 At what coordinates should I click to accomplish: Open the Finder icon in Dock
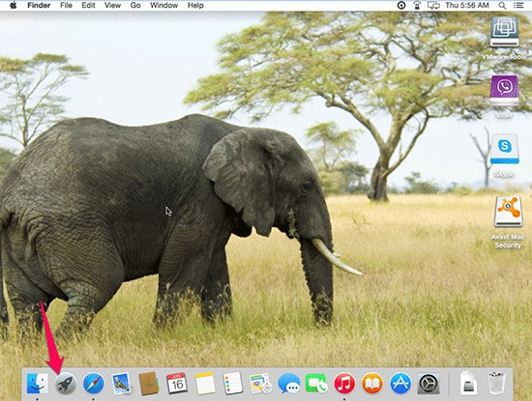(x=38, y=384)
